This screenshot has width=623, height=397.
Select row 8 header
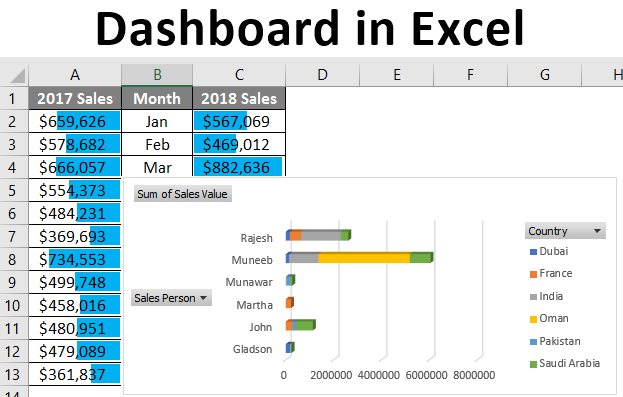14,260
